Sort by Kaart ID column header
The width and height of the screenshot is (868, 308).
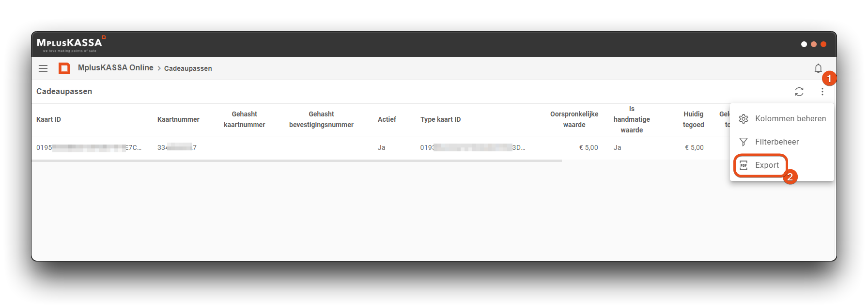(x=48, y=119)
